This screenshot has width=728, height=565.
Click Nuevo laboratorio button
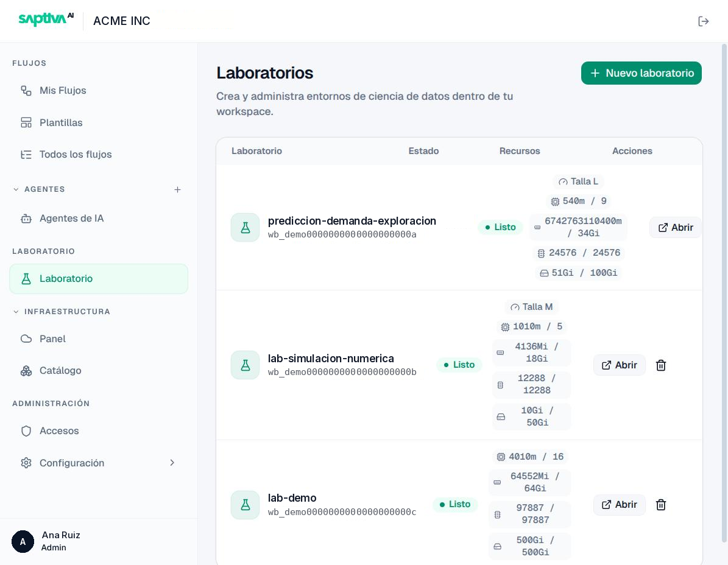(641, 73)
